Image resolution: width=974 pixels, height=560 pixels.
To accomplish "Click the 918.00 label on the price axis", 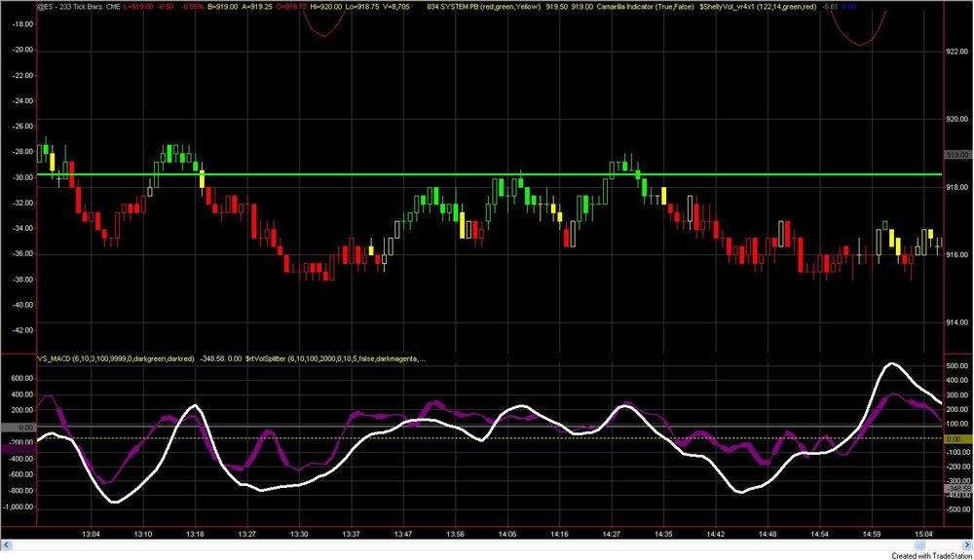I will [956, 188].
